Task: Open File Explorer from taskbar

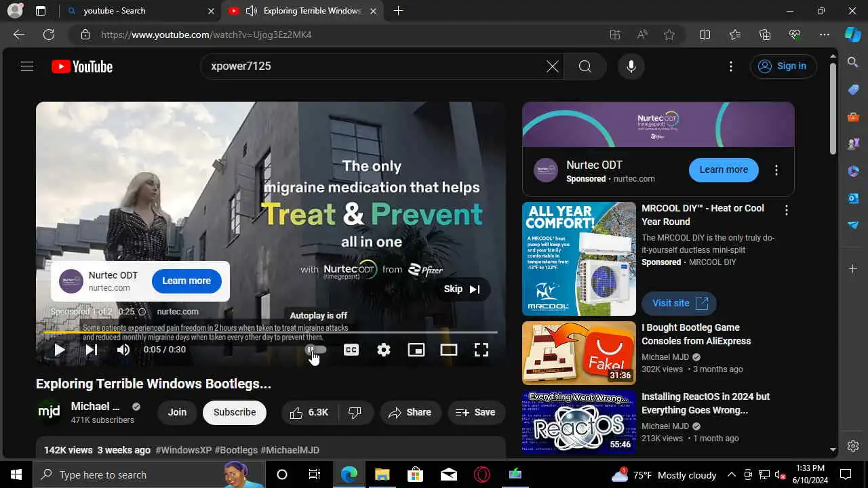Action: [x=382, y=474]
